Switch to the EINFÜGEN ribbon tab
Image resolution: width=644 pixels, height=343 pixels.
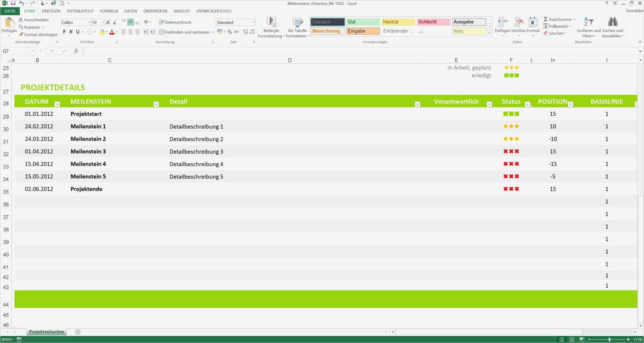point(51,11)
